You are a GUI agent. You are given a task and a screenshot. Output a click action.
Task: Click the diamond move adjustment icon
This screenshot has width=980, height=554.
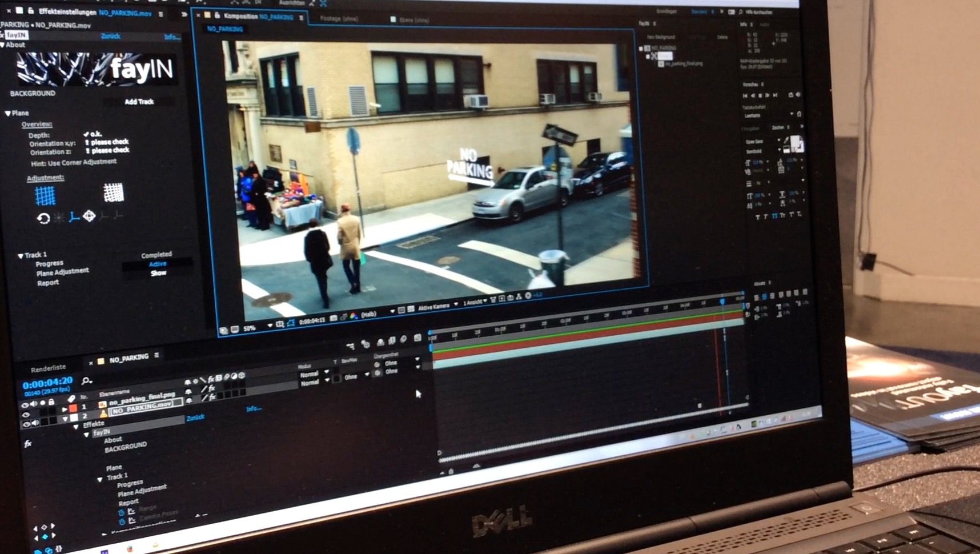[89, 216]
